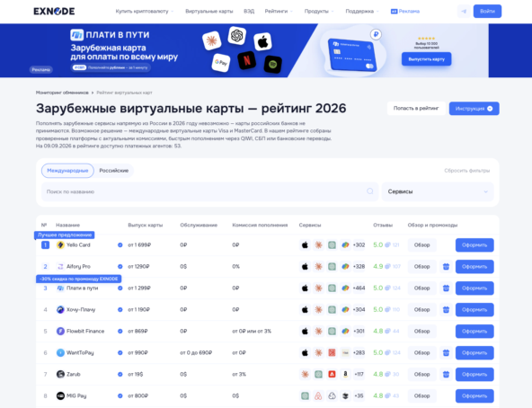Click Оформить for Хочу-Плачу
The width and height of the screenshot is (532, 408).
point(474,309)
